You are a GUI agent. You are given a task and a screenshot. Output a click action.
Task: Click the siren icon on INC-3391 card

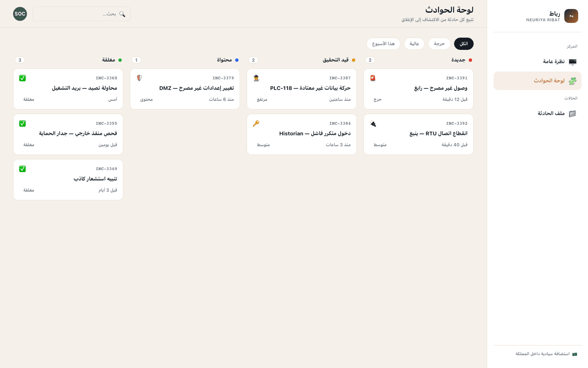coord(373,78)
